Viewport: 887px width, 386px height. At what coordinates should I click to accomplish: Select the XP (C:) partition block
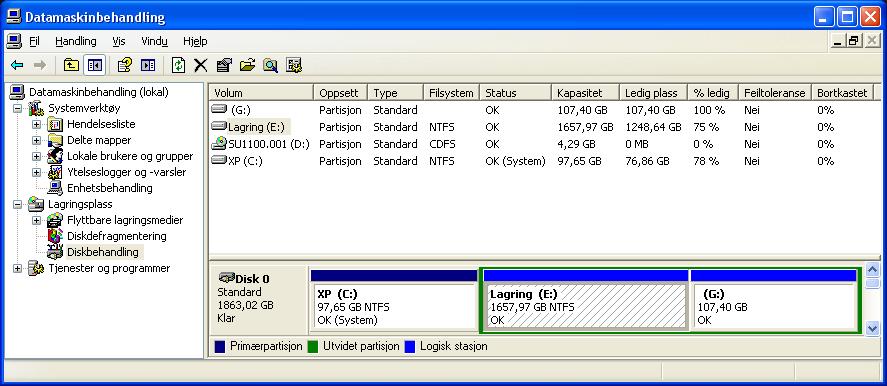coord(394,301)
